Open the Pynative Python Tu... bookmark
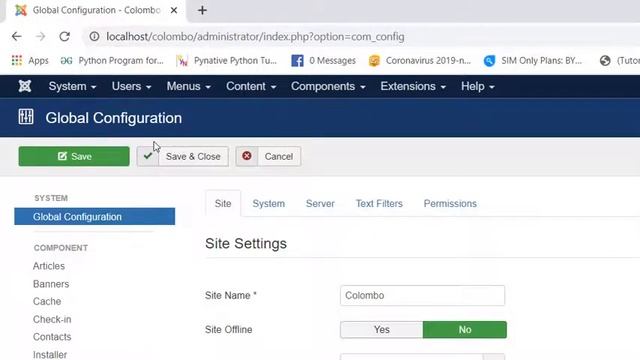This screenshot has height=360, width=640. point(227,60)
